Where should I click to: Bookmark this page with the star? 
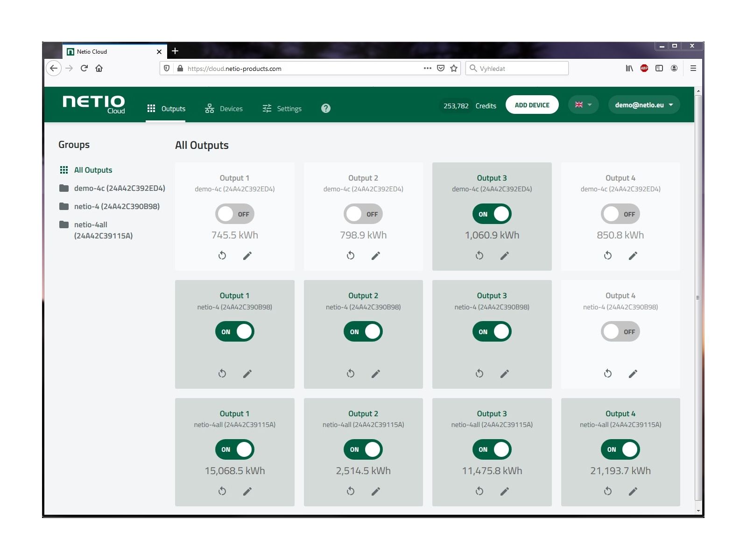coord(454,68)
